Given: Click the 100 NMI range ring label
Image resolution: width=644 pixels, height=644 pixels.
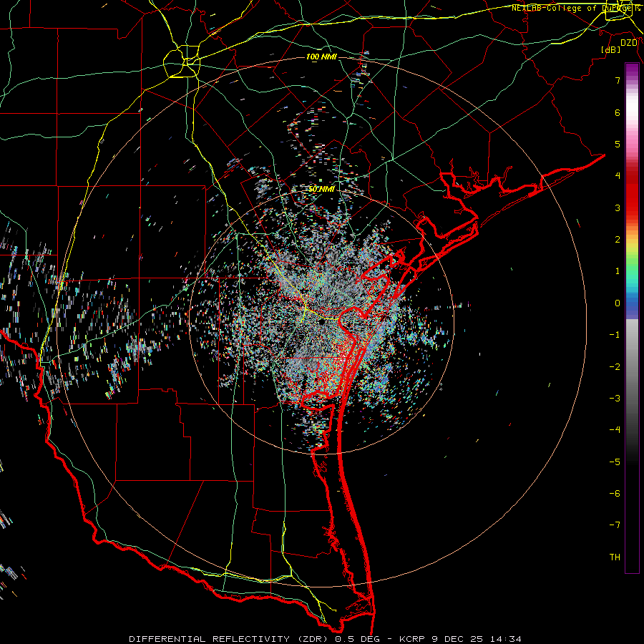Looking at the screenshot, I should coord(321,57).
